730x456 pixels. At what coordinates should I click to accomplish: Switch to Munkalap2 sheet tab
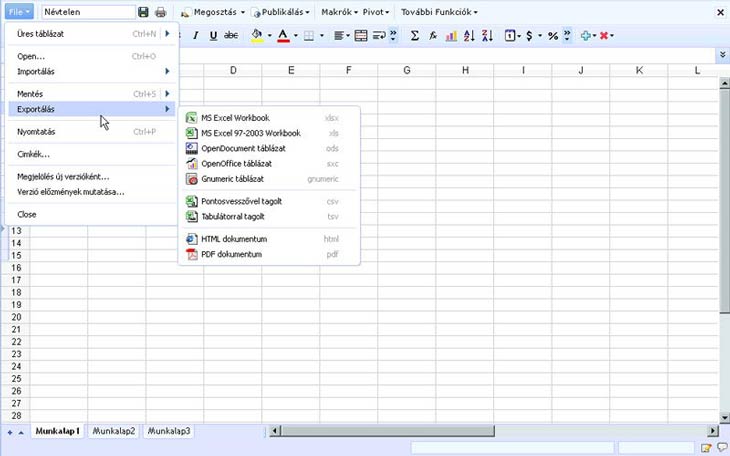(113, 431)
